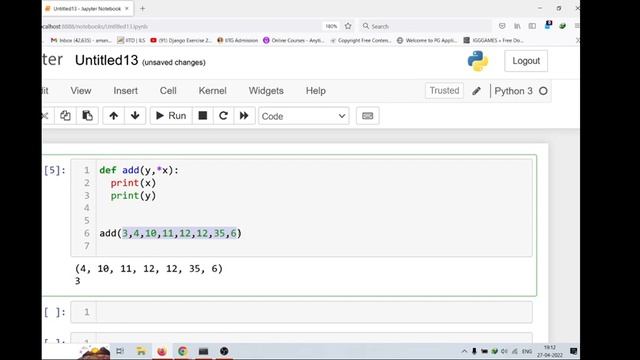640x360 pixels.
Task: Open the Pocket save icon in Firefox toolbar
Action: click(x=502, y=26)
